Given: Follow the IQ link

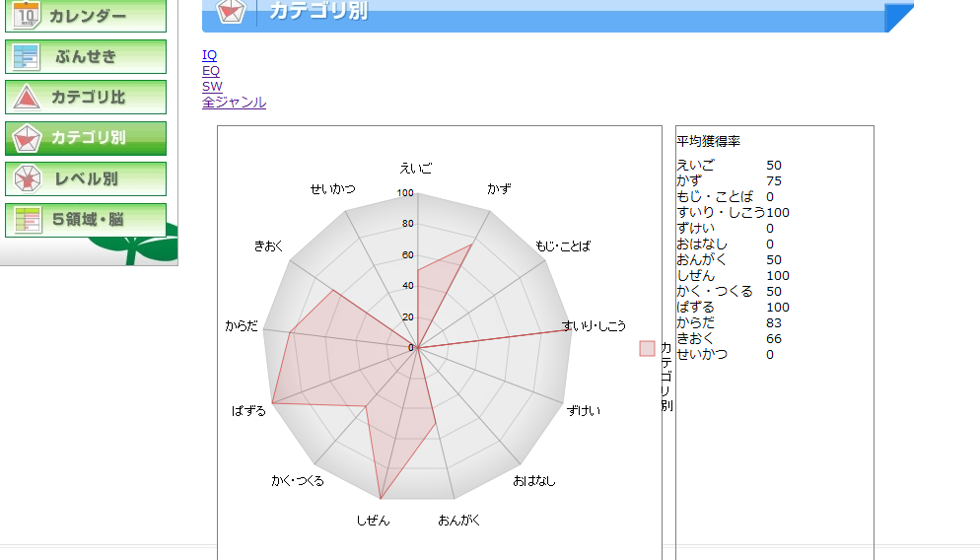Looking at the screenshot, I should (x=209, y=55).
